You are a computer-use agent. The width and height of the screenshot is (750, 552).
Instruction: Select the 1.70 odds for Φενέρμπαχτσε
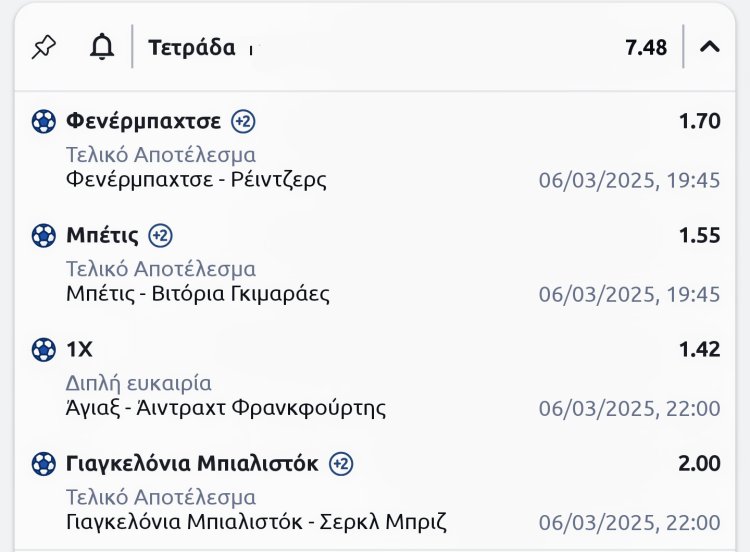coord(699,122)
